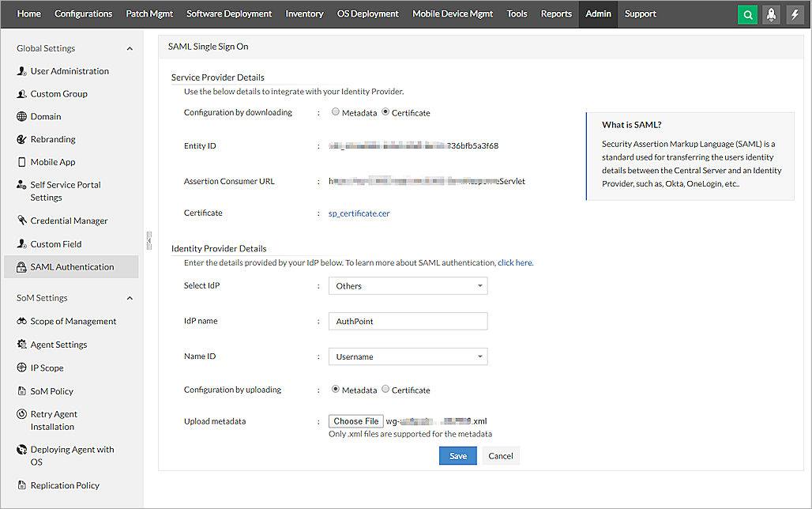The image size is (812, 509).
Task: Click the rocket launcher icon in header
Action: [x=771, y=14]
